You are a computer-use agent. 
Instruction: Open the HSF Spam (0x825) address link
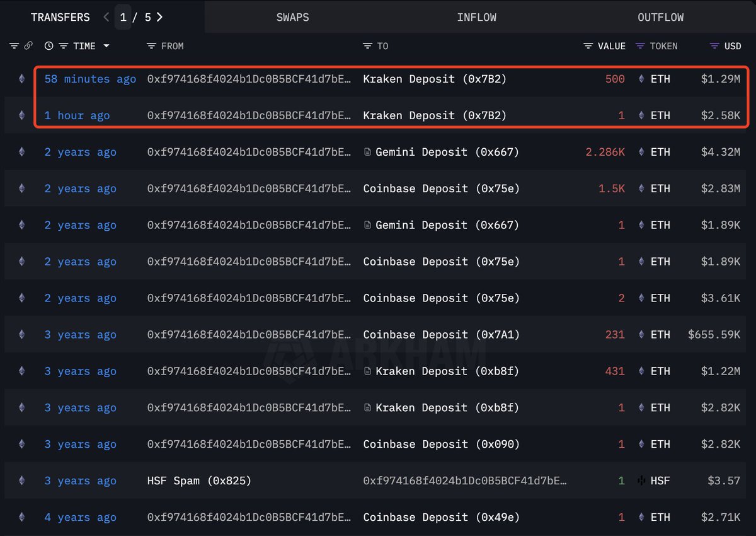[x=199, y=481]
